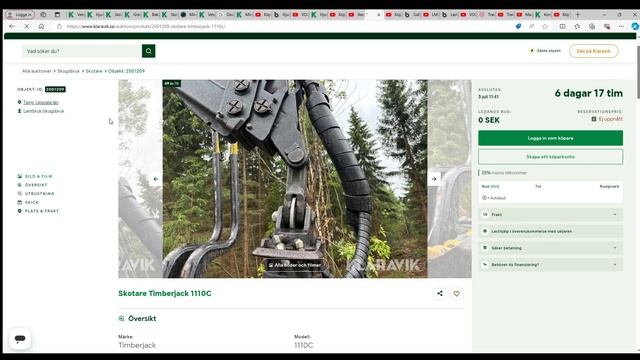Jump to 'Bild & Film' section
The height and width of the screenshot is (360, 640).
(35, 176)
